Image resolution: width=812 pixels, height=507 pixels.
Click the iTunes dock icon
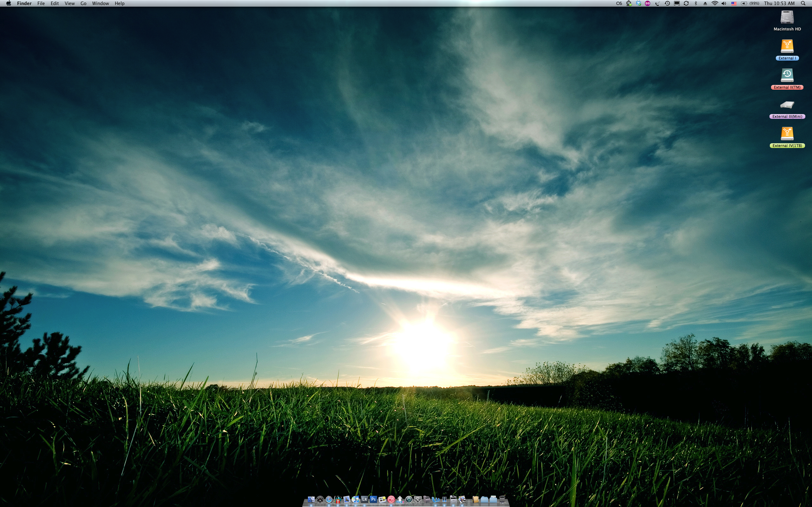click(x=355, y=500)
